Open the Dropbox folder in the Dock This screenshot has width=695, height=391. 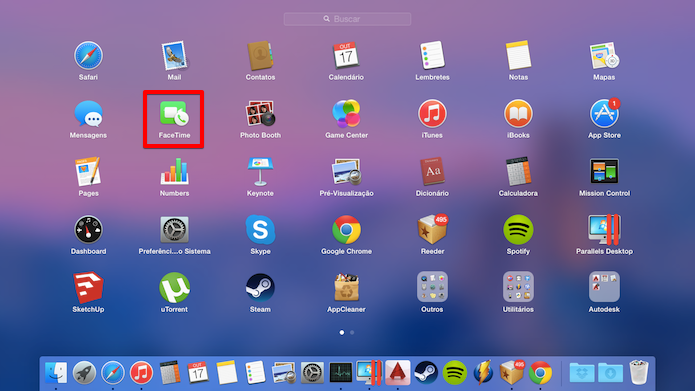click(582, 372)
